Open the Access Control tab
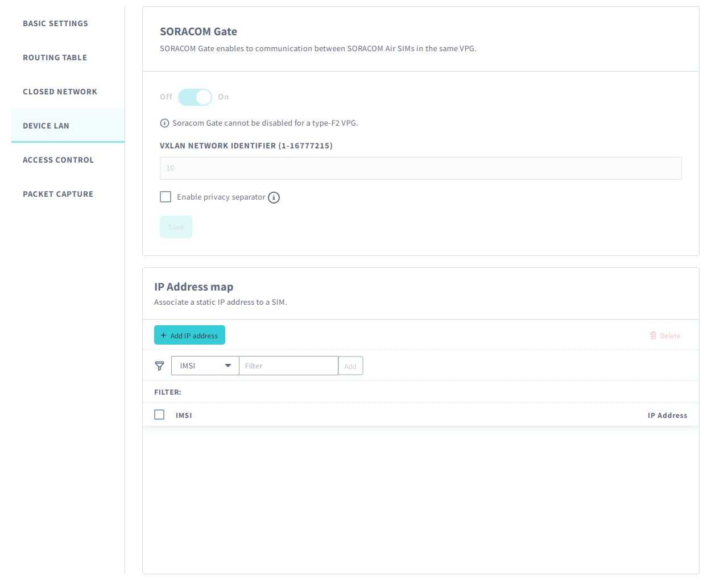The height and width of the screenshot is (580, 728). (58, 160)
